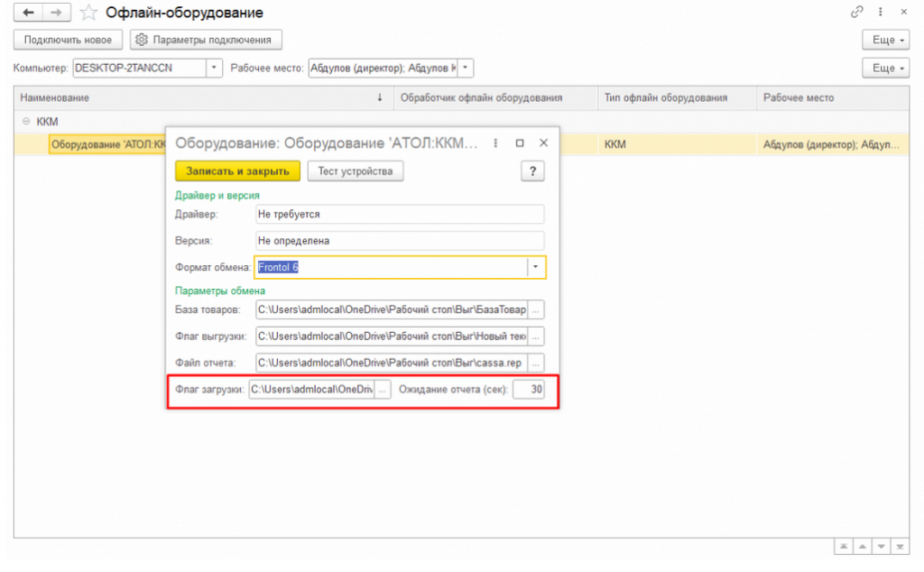This screenshot has width=924, height=572.
Task: Click the Обработчик офлайн оборудования column header
Action: coord(496,97)
